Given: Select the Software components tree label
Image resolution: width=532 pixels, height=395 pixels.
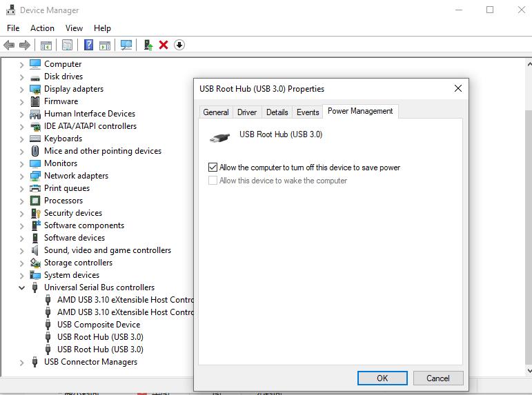Looking at the screenshot, I should click(83, 225).
